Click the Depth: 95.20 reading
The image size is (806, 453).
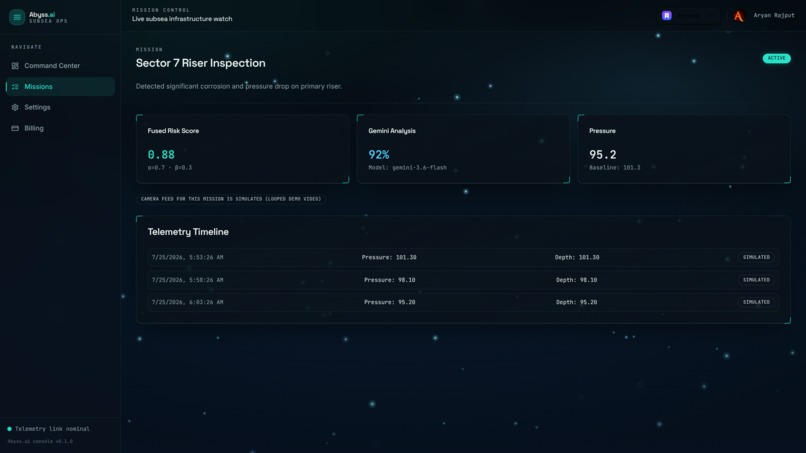click(576, 302)
